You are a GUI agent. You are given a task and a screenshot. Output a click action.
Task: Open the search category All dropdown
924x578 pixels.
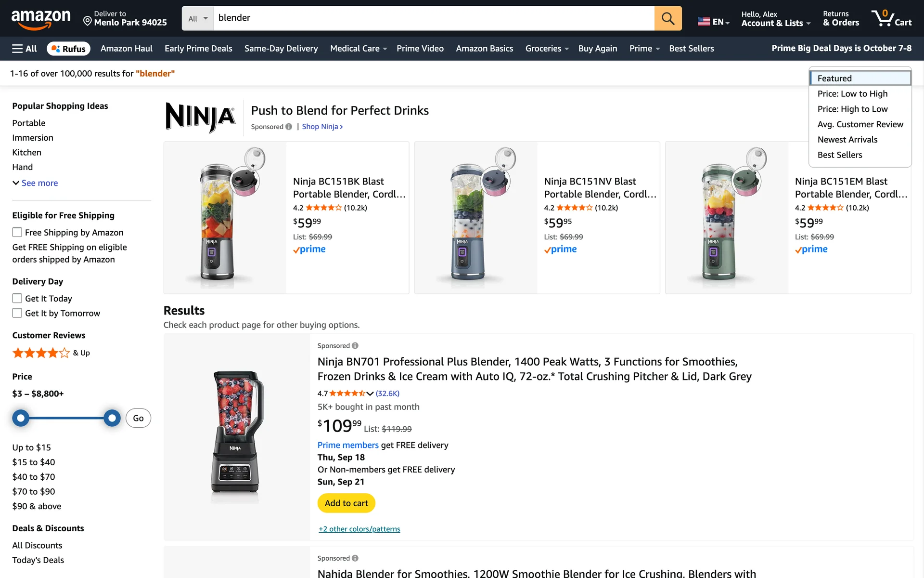pyautogui.click(x=197, y=18)
